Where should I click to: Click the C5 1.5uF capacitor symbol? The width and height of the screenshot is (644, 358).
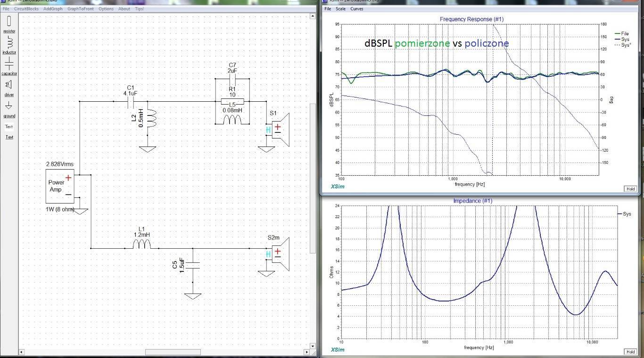click(192, 266)
